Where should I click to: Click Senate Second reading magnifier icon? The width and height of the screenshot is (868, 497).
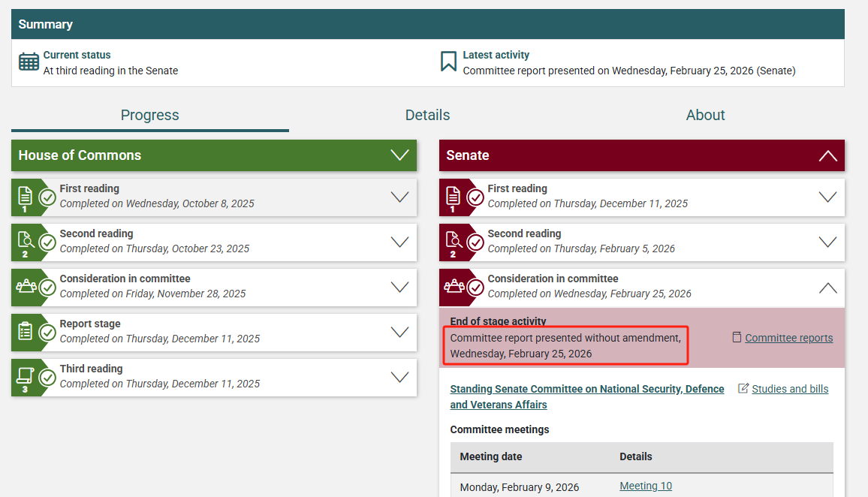[454, 242]
